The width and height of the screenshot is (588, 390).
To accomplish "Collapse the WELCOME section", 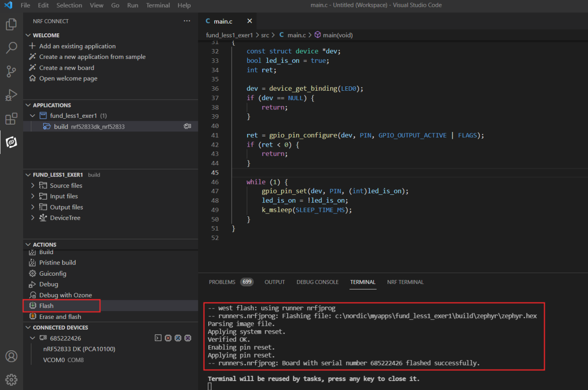I will 28,35.
